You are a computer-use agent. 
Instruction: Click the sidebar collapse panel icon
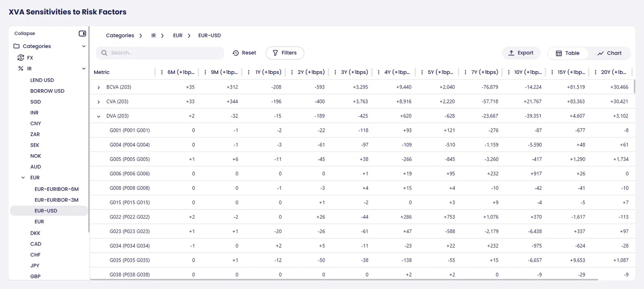(x=82, y=33)
